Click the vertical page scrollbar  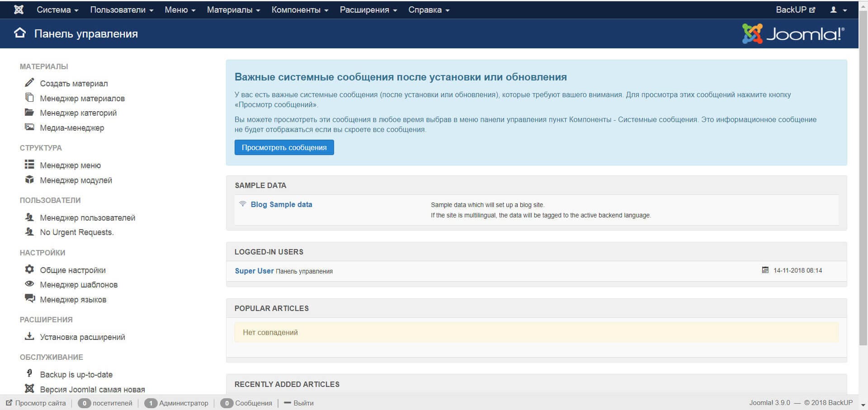pyautogui.click(x=863, y=181)
